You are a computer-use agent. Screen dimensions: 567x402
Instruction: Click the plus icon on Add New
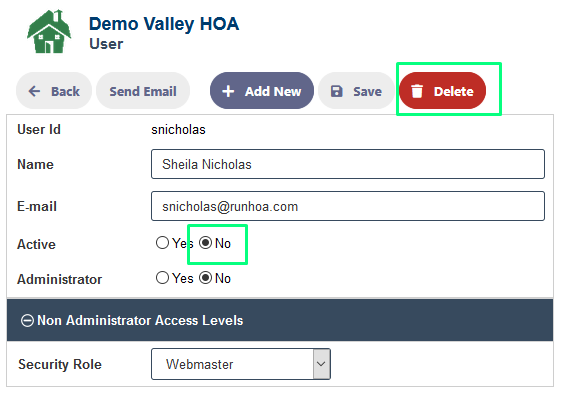pyautogui.click(x=228, y=91)
